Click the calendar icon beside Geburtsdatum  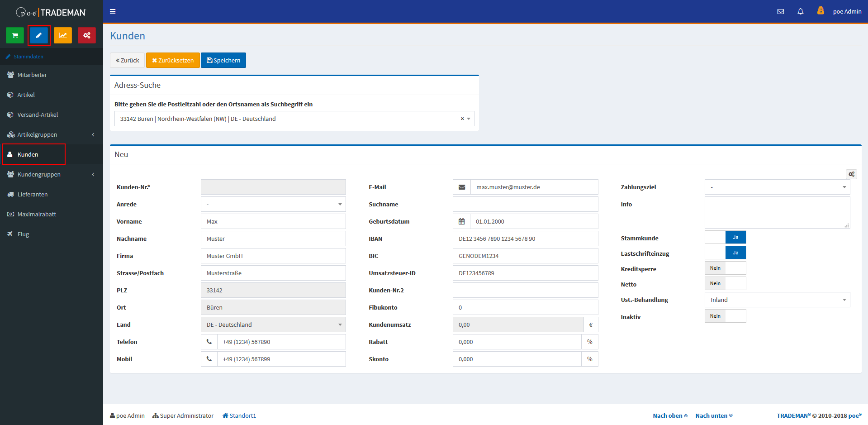point(462,221)
